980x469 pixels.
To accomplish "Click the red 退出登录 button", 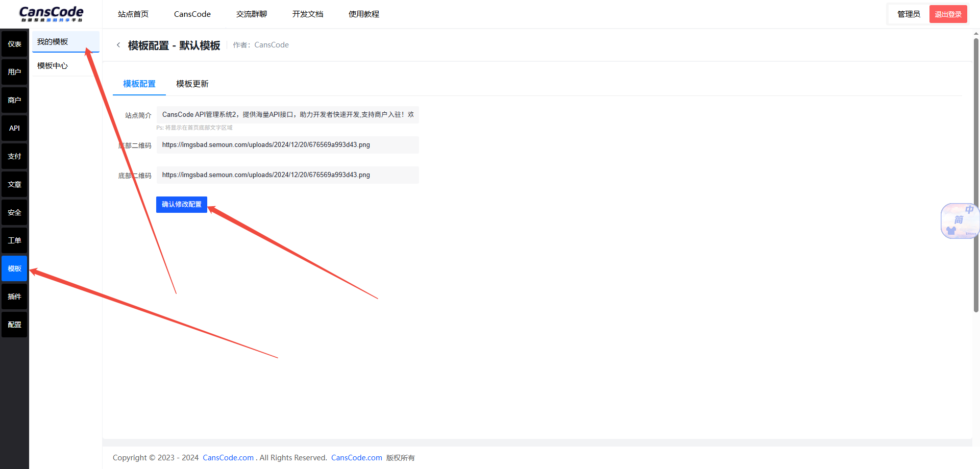I will [948, 14].
